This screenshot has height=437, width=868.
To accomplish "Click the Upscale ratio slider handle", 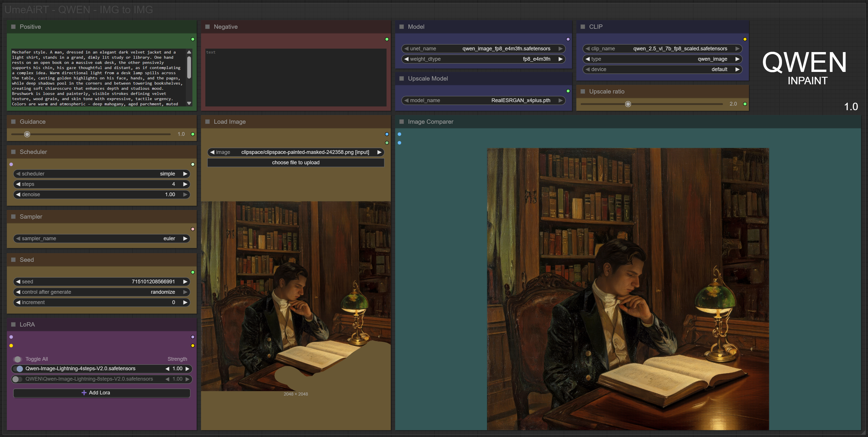I will (628, 104).
